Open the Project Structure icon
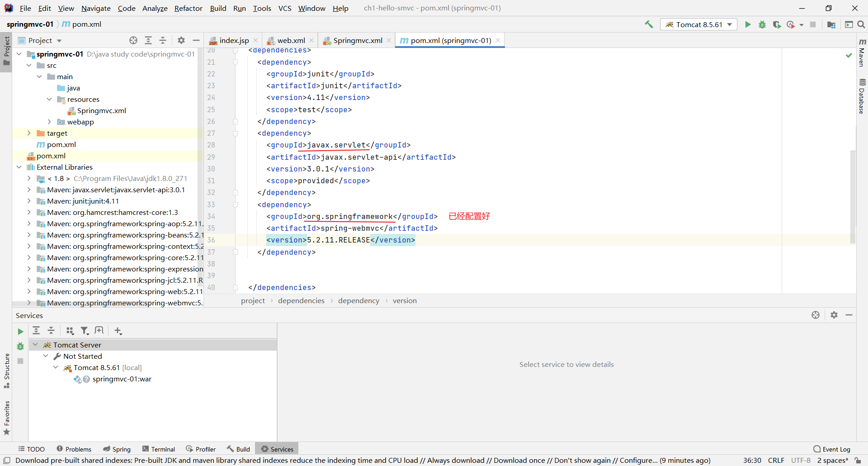Viewport: 868px width, 466px height. pyautogui.click(x=831, y=24)
